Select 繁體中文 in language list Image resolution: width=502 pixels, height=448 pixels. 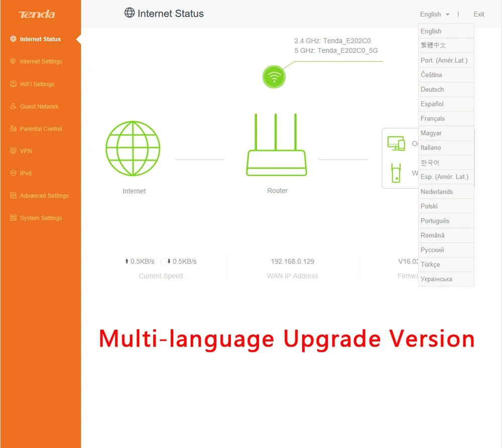pos(446,46)
